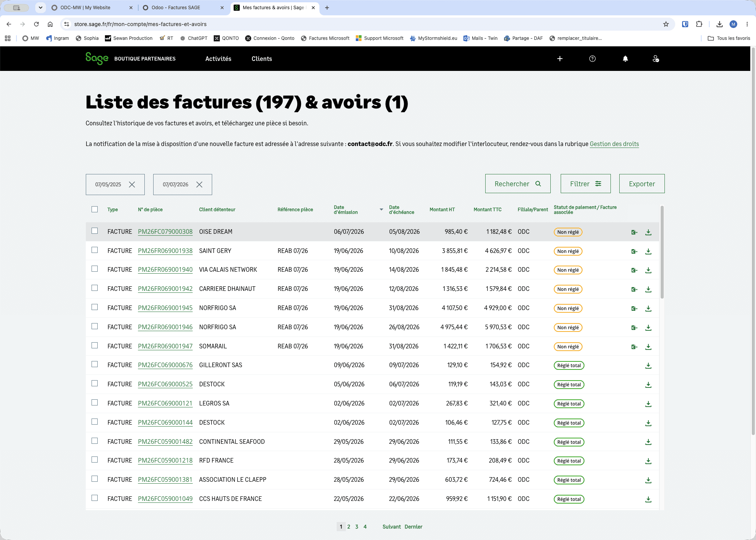Reload the page in the browser
Viewport: 756px width, 540px height.
(36, 24)
